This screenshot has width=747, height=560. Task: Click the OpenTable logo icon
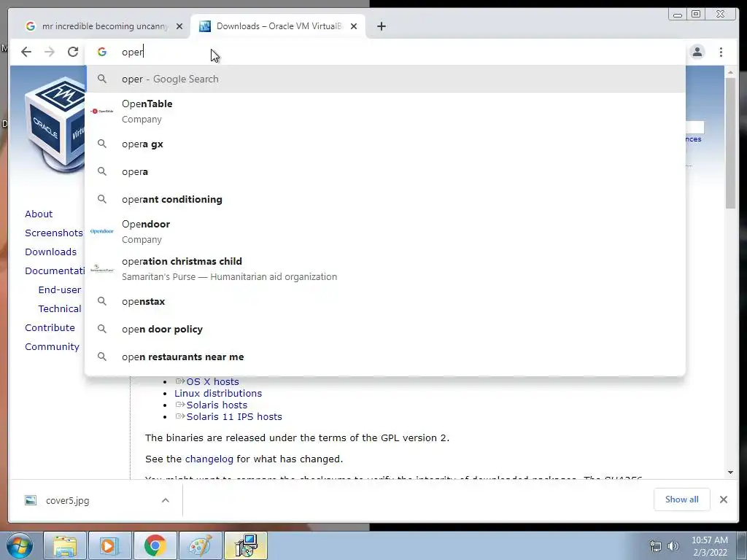click(102, 111)
